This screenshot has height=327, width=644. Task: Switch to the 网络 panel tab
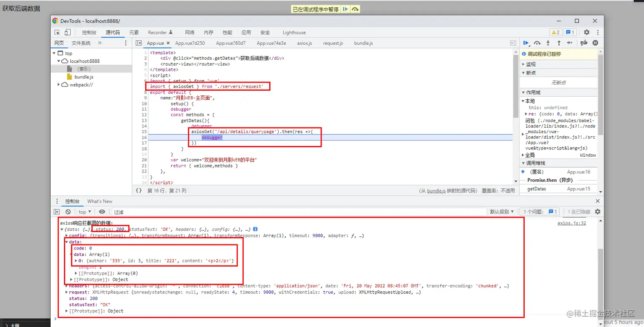(x=190, y=32)
